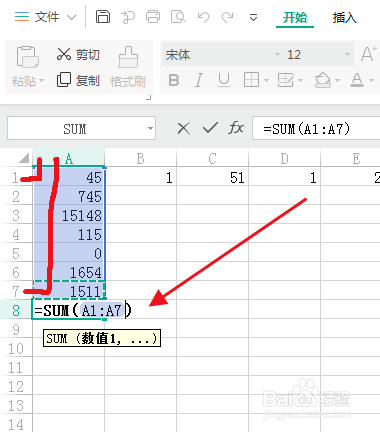Click 复制 copy button
380x432 pixels.
click(x=78, y=80)
